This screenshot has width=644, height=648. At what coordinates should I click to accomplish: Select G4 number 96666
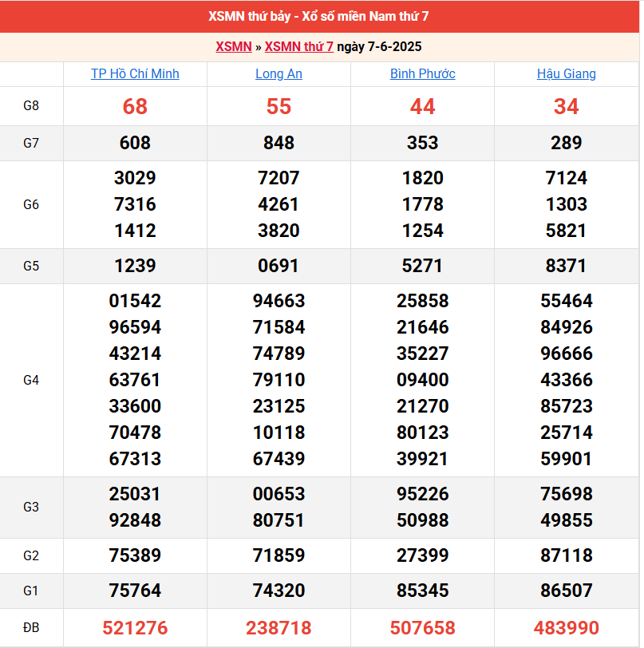coord(567,354)
